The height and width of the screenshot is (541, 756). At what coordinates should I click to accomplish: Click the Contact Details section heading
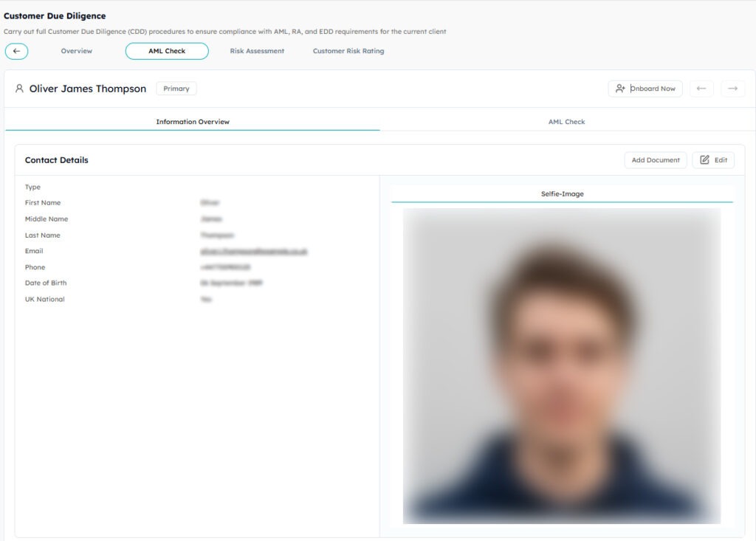click(x=57, y=160)
